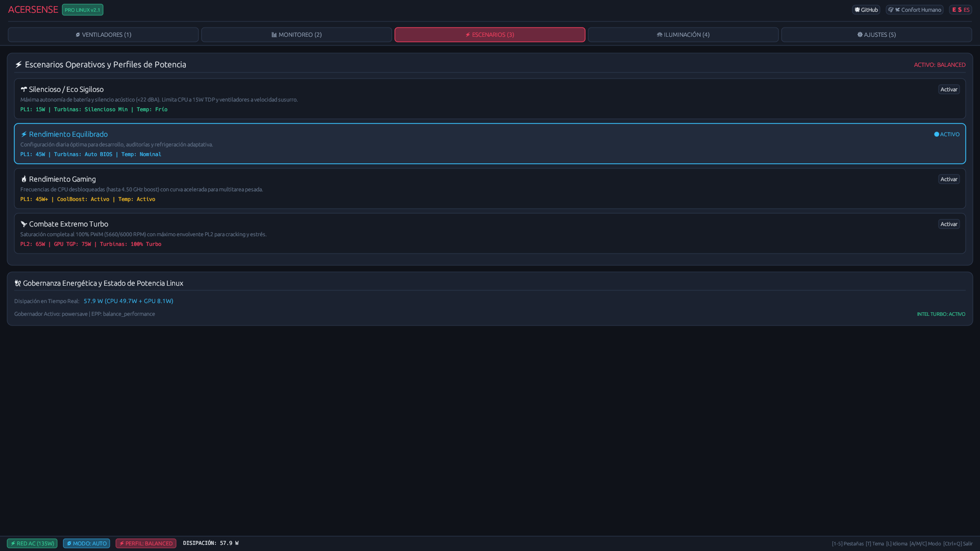Click the [T] Tema shortcut hint

point(875,544)
